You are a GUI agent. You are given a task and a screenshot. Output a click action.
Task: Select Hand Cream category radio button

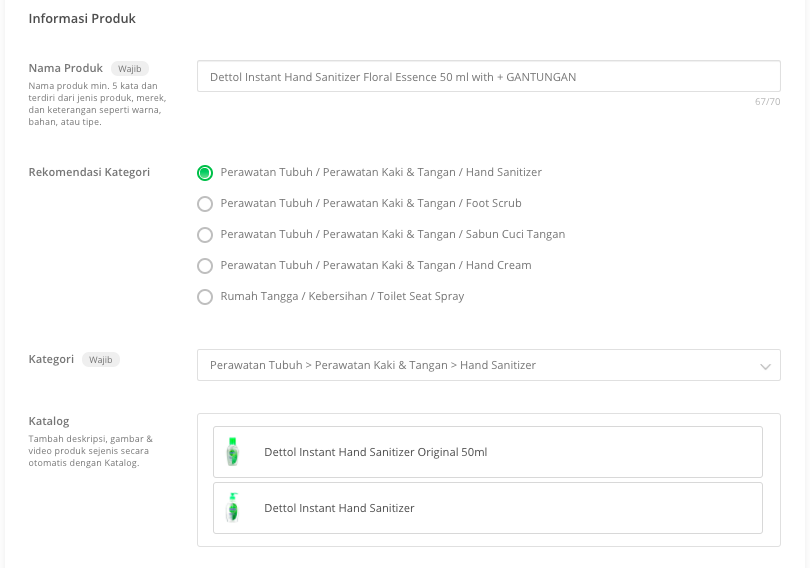click(205, 266)
